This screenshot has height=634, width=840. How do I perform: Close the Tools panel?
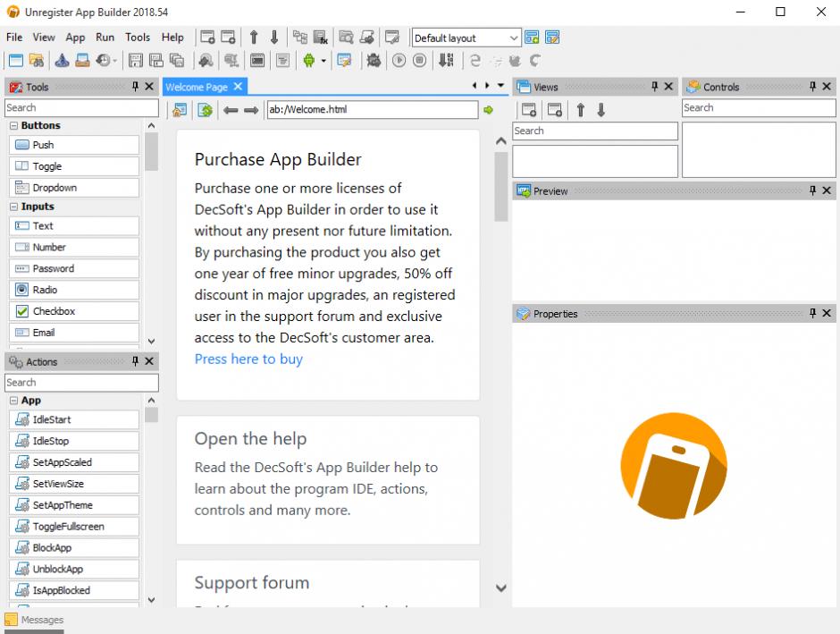149,86
